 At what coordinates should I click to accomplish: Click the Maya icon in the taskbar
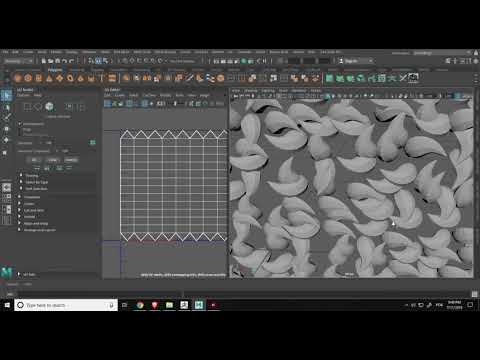click(x=199, y=305)
